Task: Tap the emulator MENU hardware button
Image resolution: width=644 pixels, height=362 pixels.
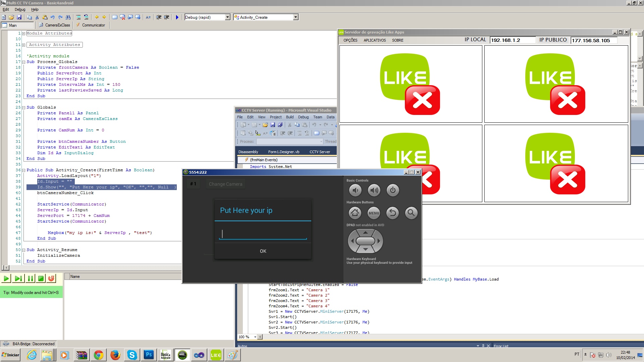Action: coord(374,213)
